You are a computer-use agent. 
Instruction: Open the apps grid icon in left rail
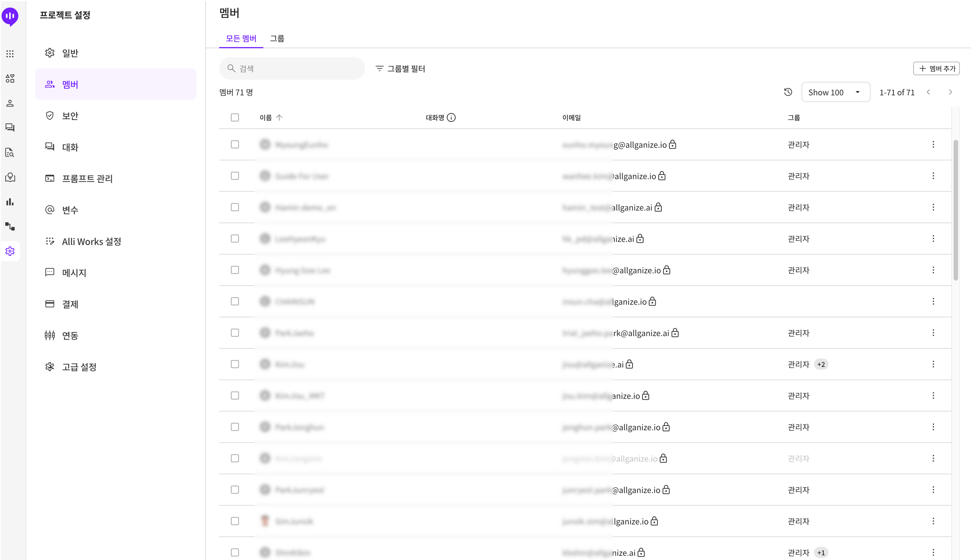10,54
